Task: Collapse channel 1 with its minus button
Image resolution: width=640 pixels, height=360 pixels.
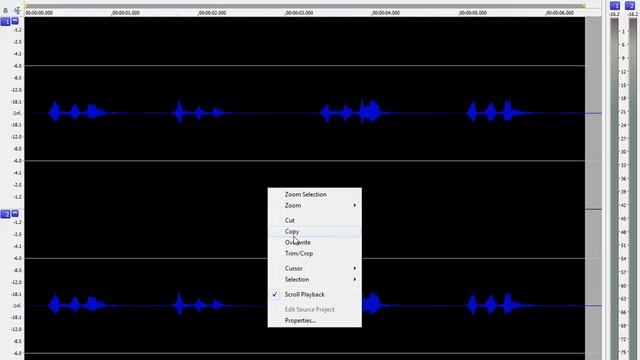Action: pyautogui.click(x=15, y=21)
